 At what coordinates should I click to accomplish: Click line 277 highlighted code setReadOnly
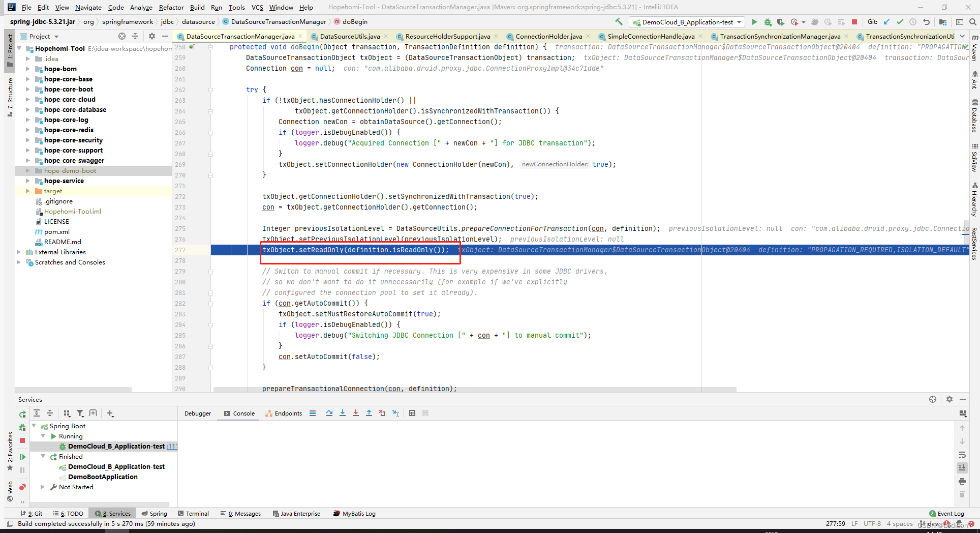tap(356, 250)
